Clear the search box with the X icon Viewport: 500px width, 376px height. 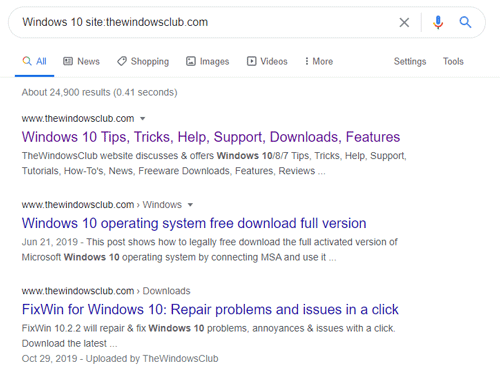[x=404, y=23]
